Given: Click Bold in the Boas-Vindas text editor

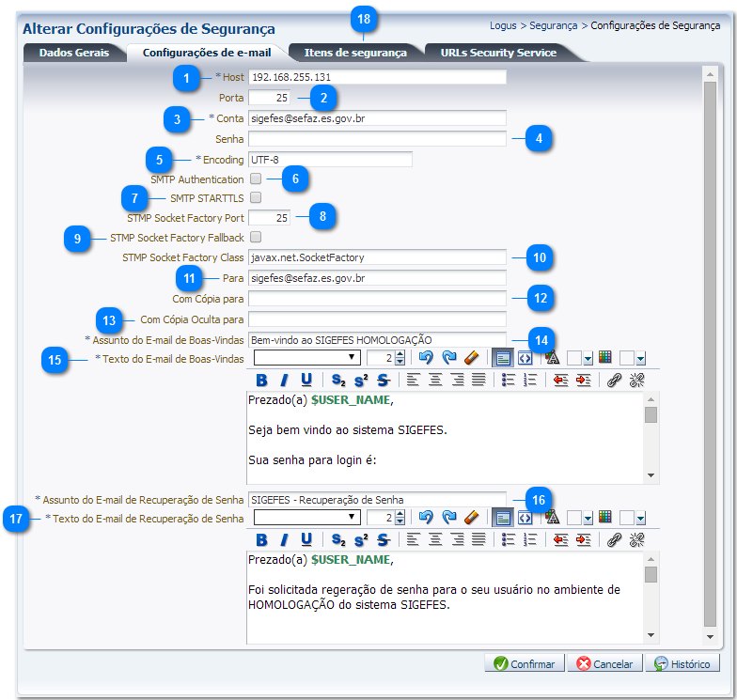Looking at the screenshot, I should pos(262,381).
